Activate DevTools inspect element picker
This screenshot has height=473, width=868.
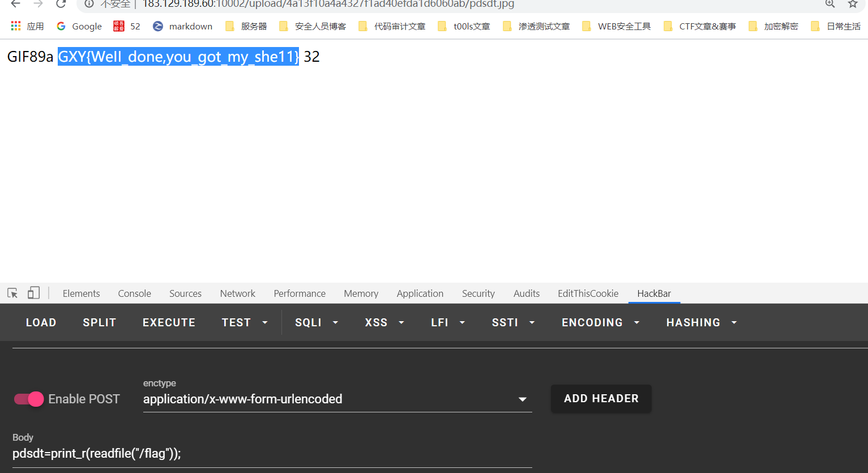point(12,293)
